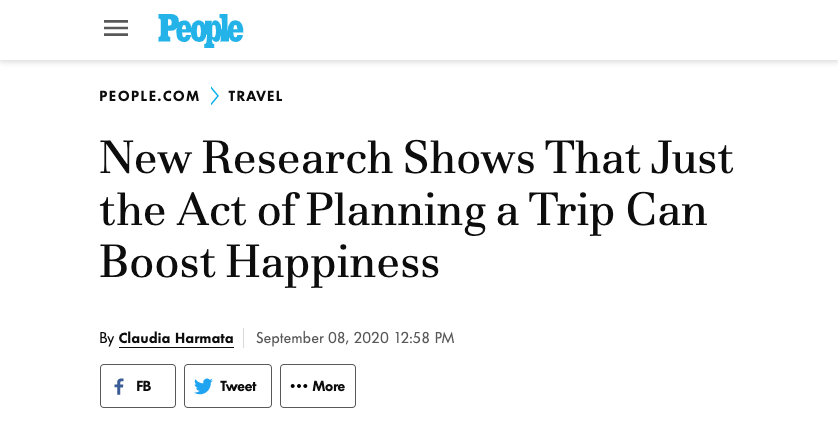Click the blue breadcrumb chevron arrow

tap(214, 96)
